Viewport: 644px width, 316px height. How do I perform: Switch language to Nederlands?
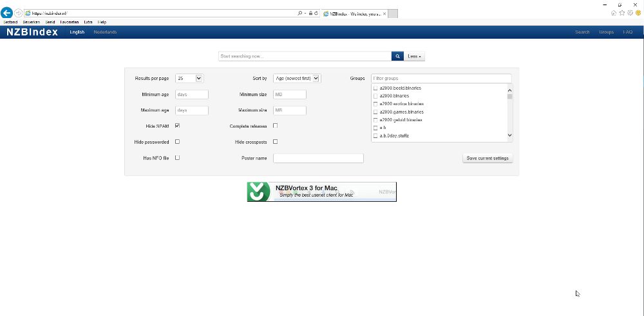click(x=105, y=32)
